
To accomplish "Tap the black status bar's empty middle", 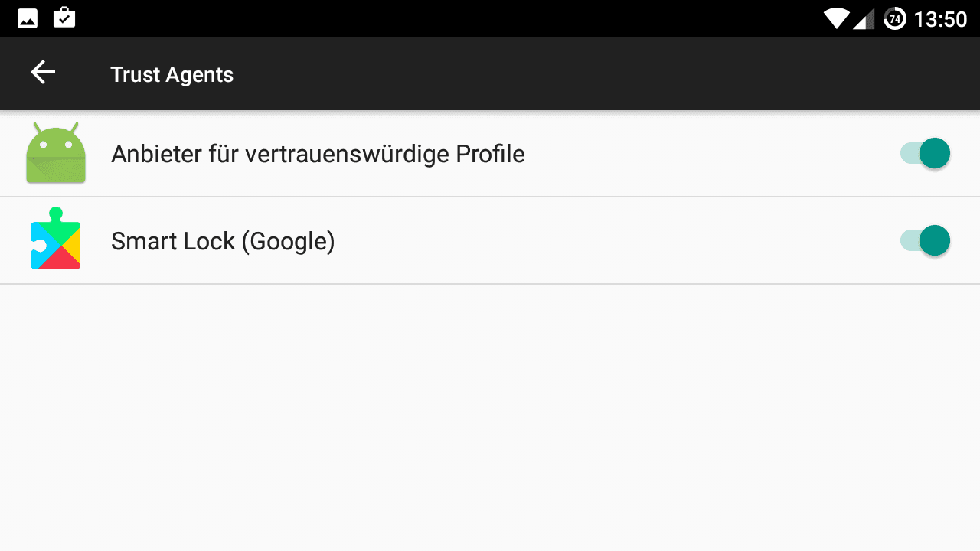I will click(x=444, y=18).
